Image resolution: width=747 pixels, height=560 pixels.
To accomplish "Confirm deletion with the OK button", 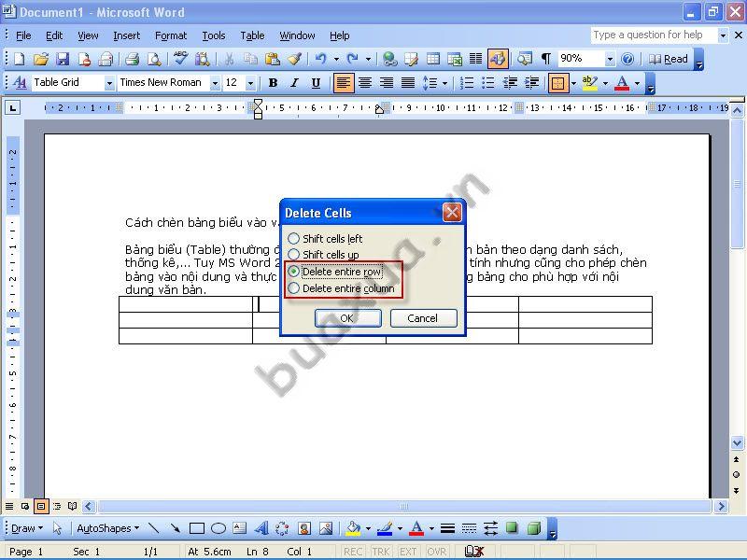I will (x=347, y=318).
